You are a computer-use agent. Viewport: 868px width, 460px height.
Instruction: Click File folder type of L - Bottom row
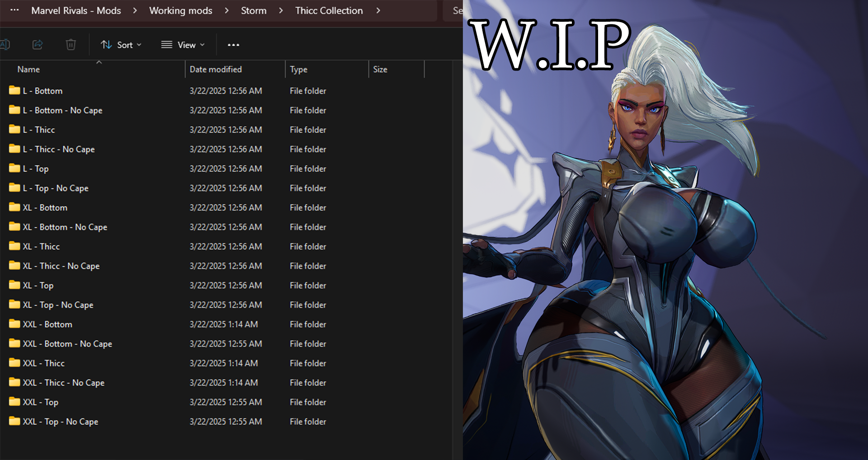[308, 91]
